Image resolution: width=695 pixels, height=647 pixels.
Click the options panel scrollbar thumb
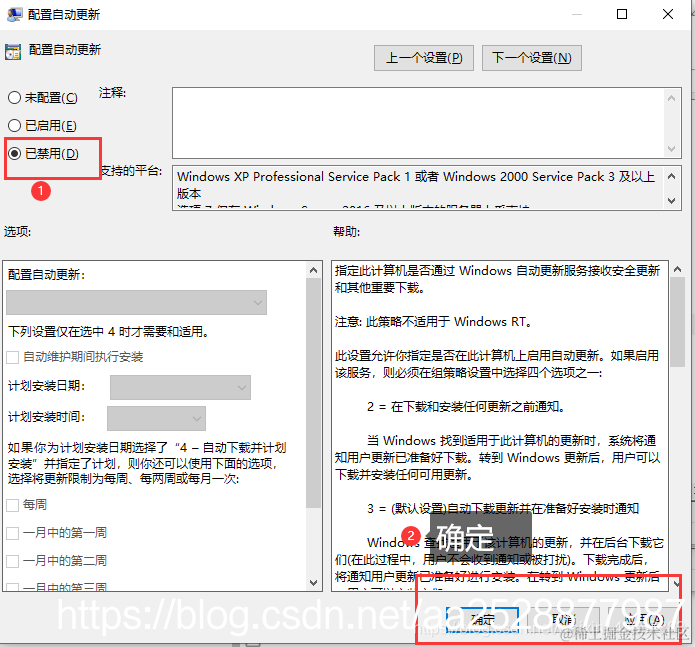(x=313, y=393)
